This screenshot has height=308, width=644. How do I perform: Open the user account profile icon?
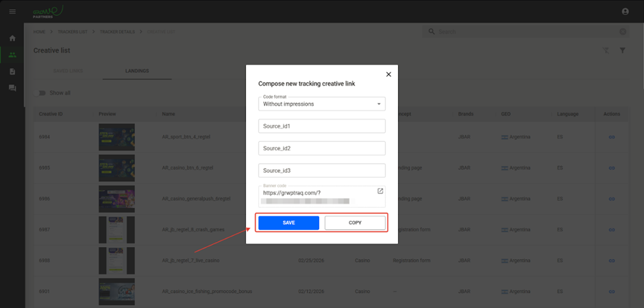625,12
